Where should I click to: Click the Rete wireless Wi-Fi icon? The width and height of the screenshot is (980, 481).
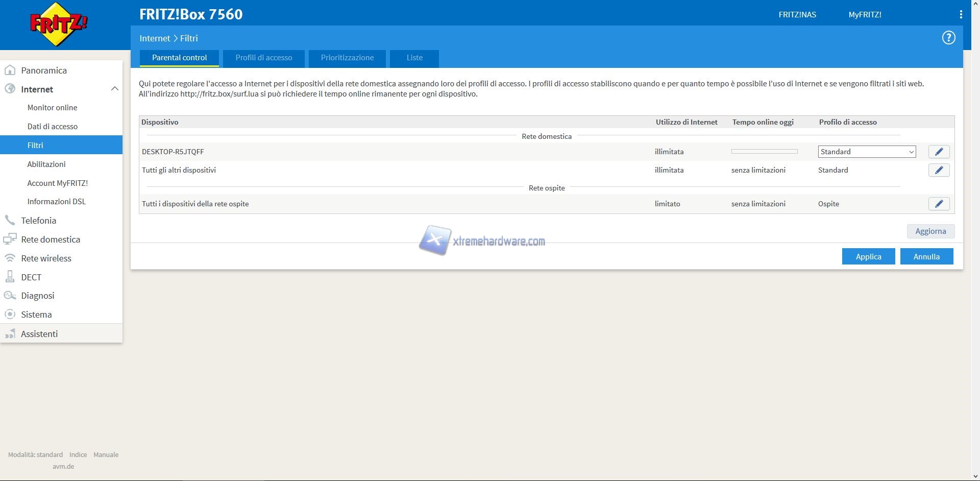coord(10,258)
